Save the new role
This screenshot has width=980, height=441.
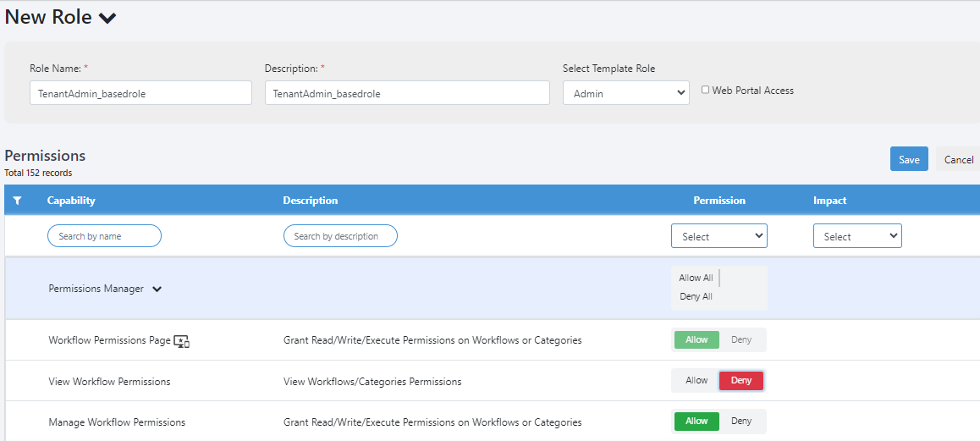point(909,159)
